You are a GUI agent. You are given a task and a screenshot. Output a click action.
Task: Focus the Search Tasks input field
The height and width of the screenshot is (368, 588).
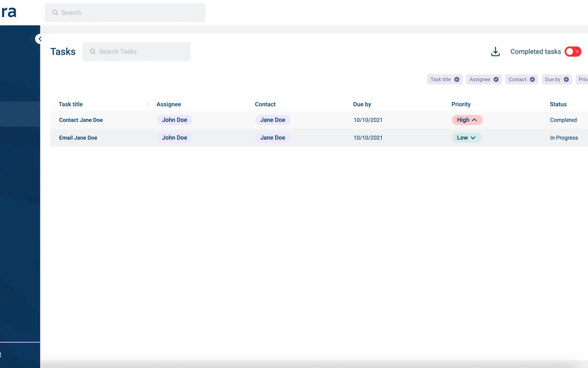pos(136,52)
